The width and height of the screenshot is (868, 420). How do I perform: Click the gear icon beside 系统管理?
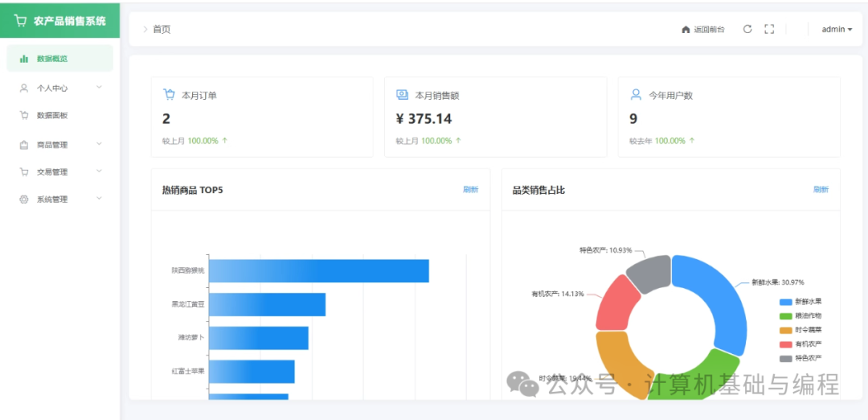(x=24, y=200)
